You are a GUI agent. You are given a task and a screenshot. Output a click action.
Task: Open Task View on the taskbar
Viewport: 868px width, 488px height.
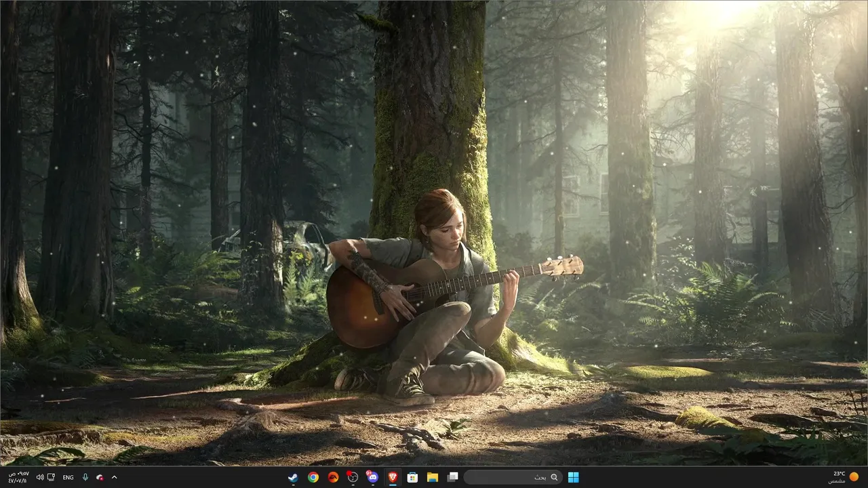(x=452, y=477)
